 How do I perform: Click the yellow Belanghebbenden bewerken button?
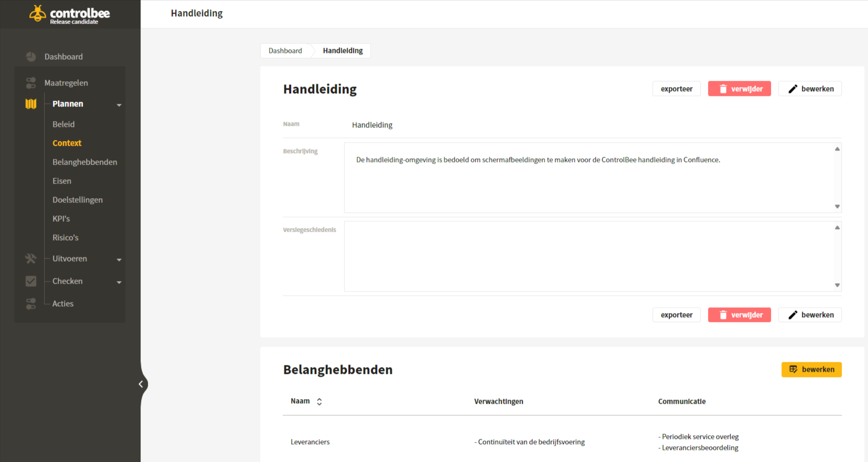[x=811, y=370]
